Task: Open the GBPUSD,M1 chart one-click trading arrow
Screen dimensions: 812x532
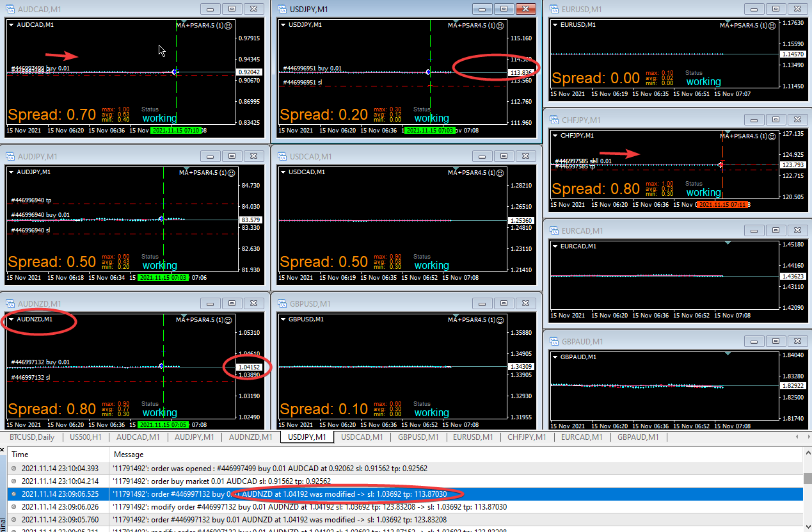Action: [283, 319]
